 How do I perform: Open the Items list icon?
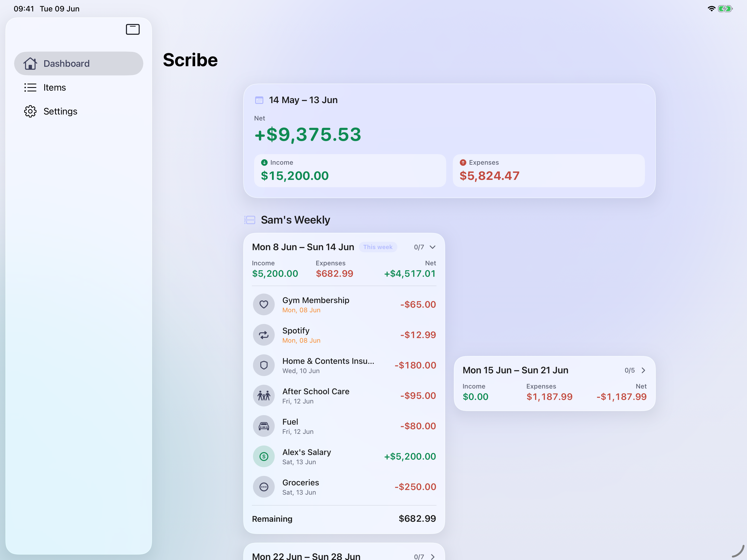coord(30,87)
